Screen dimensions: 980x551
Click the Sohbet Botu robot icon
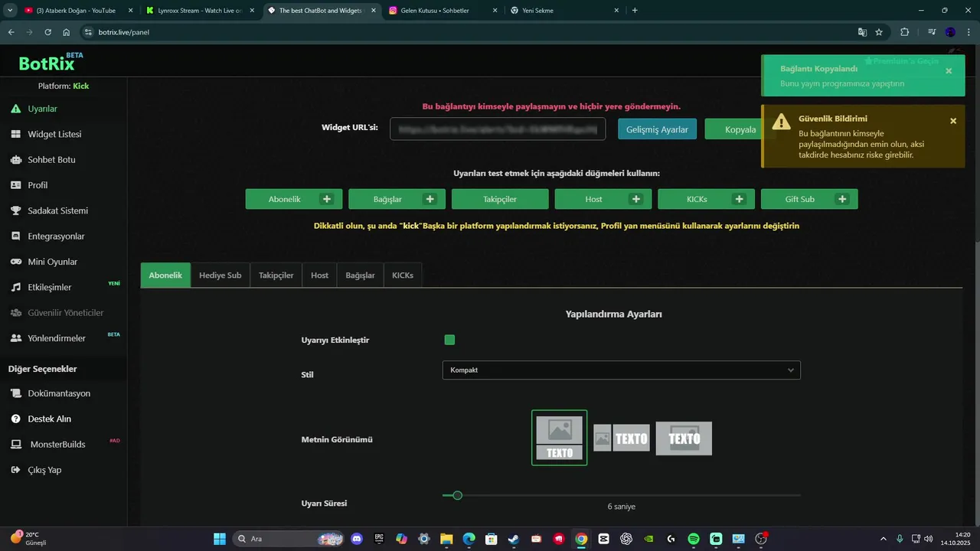[x=15, y=160]
